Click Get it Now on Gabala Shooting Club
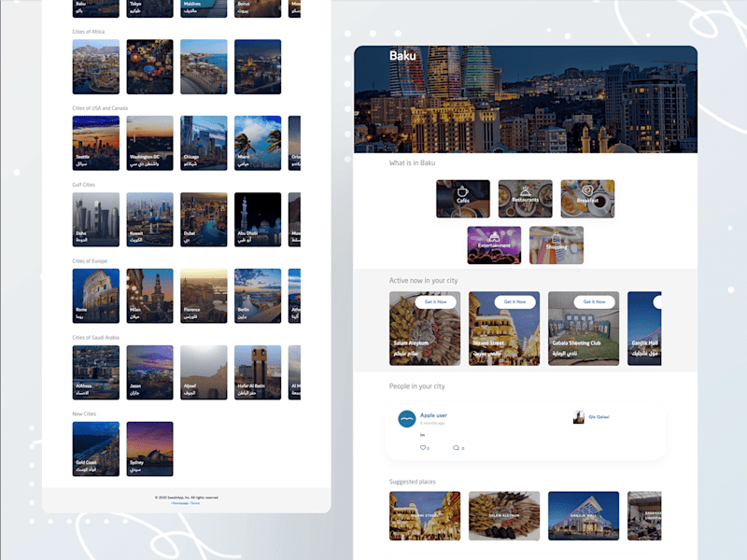 (594, 301)
